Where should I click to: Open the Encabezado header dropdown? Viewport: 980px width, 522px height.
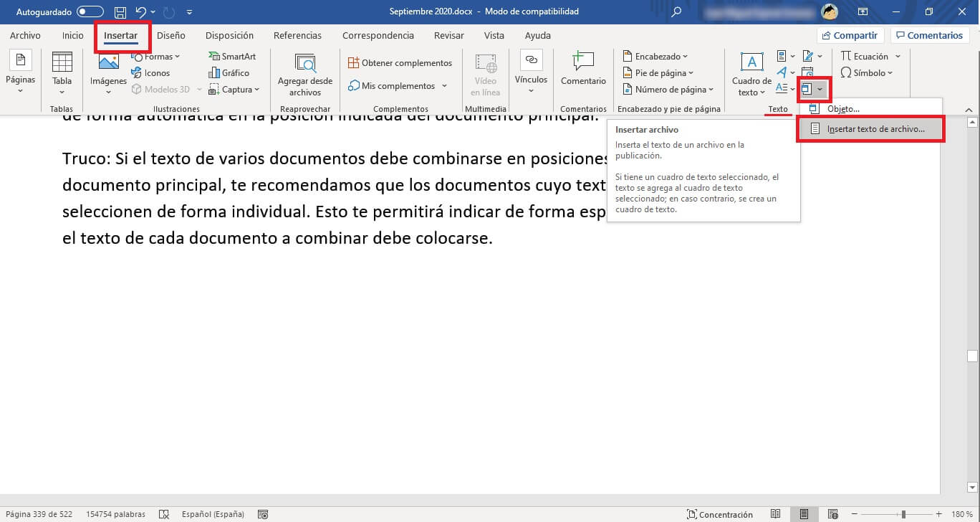click(655, 56)
